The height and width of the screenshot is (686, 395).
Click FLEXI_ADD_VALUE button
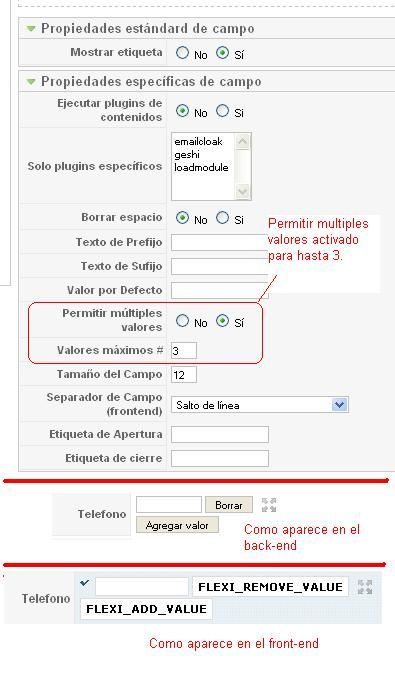(x=146, y=609)
